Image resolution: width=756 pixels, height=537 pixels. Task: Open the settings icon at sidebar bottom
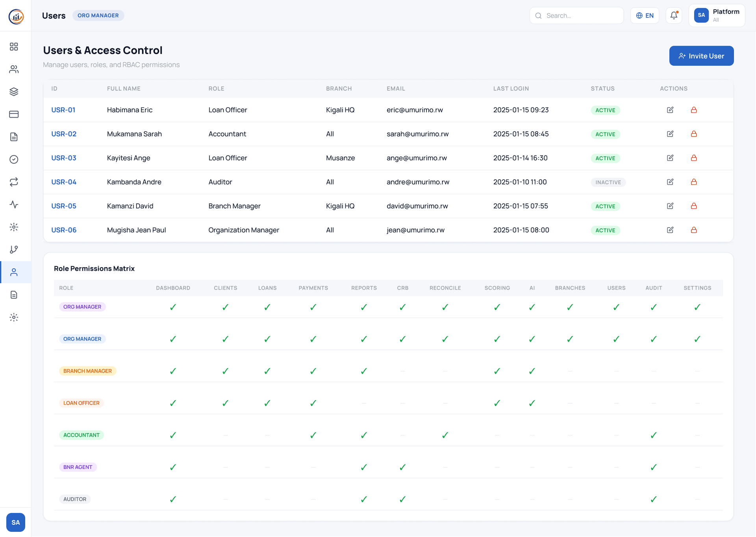coord(14,317)
